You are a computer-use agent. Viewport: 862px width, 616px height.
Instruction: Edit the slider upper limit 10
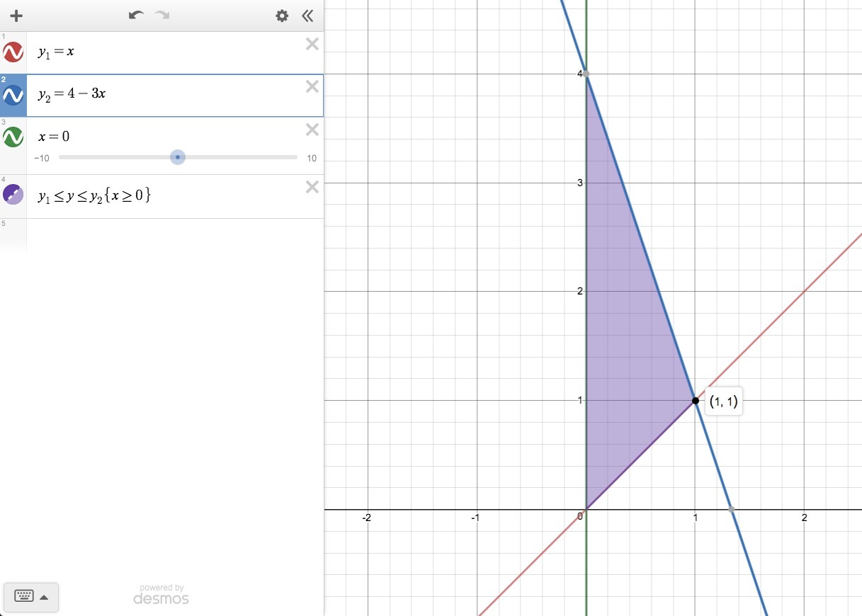tap(312, 158)
